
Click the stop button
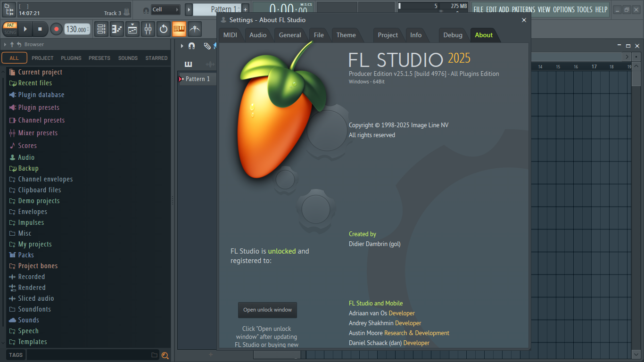tap(40, 29)
